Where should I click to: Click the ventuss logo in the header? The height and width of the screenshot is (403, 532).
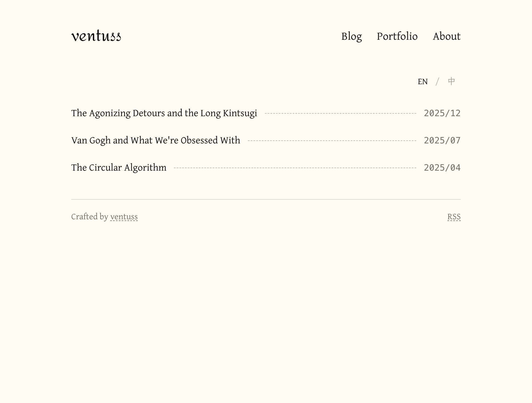[x=96, y=36]
